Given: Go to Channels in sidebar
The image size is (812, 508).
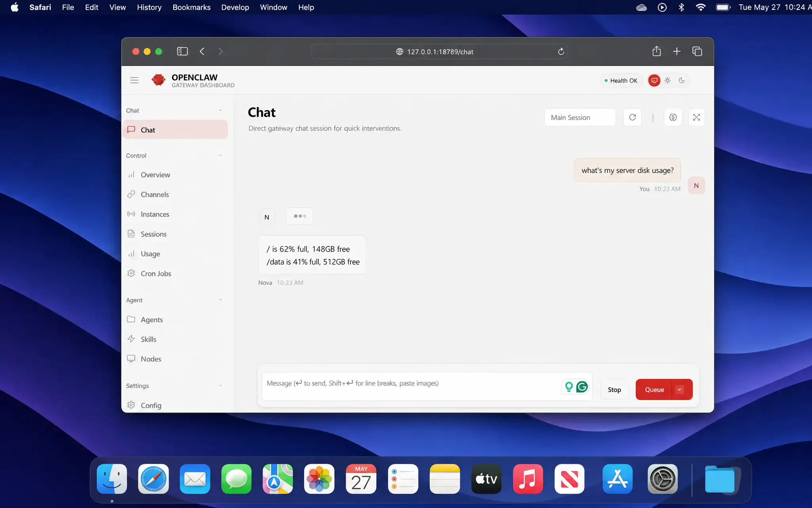Looking at the screenshot, I should click(x=175, y=194).
